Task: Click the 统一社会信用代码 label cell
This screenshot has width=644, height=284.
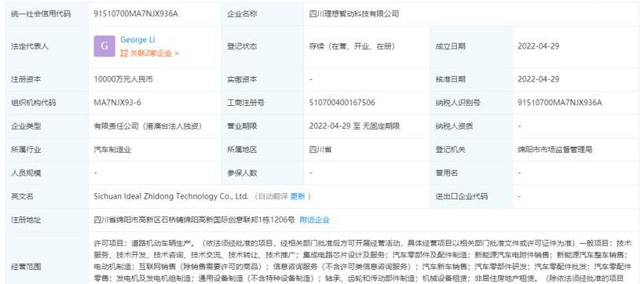Action: coord(47,13)
